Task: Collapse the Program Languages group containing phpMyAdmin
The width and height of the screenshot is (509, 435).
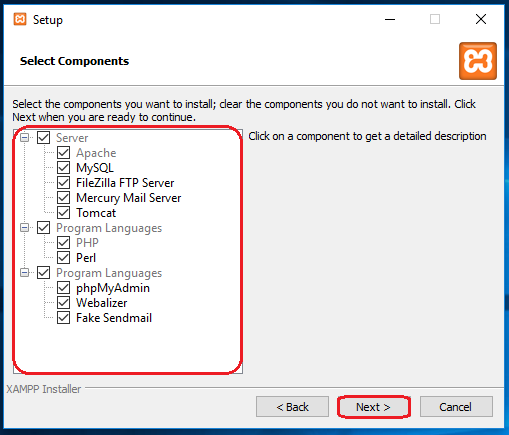Action: click(x=24, y=273)
